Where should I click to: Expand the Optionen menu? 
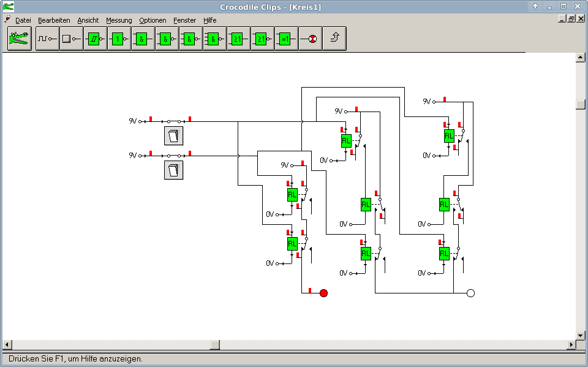[x=153, y=20]
